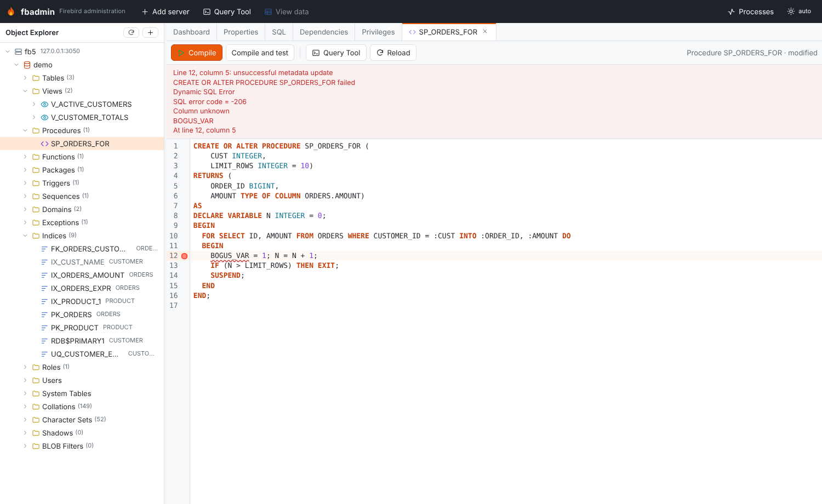Click the eye icon for V_ACTIVE_CUSTOMERS

(x=44, y=104)
